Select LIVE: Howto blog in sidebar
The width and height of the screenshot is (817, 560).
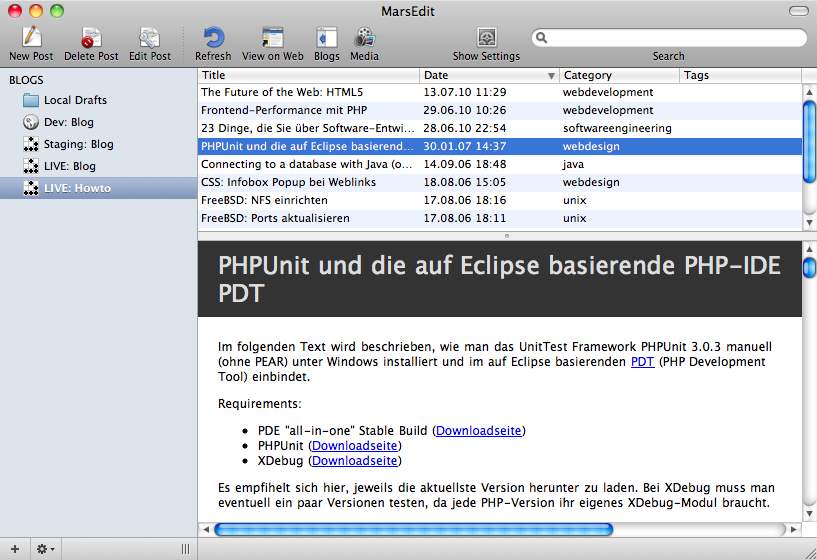click(98, 188)
